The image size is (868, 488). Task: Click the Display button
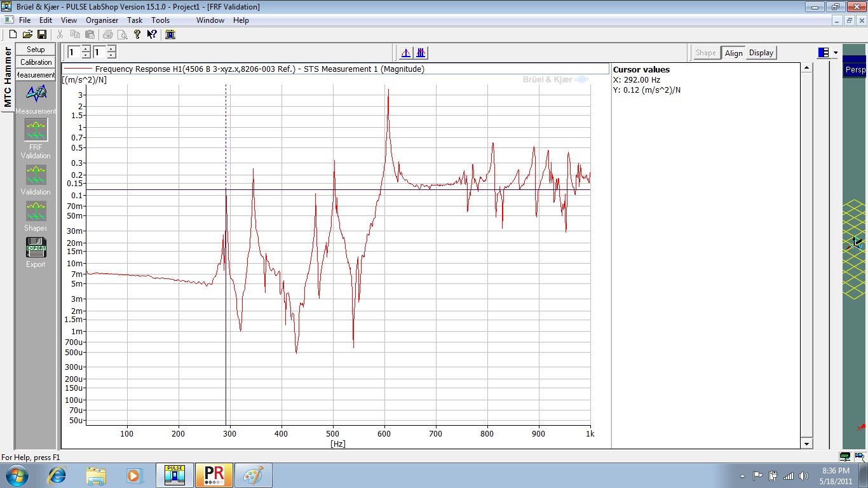[761, 53]
